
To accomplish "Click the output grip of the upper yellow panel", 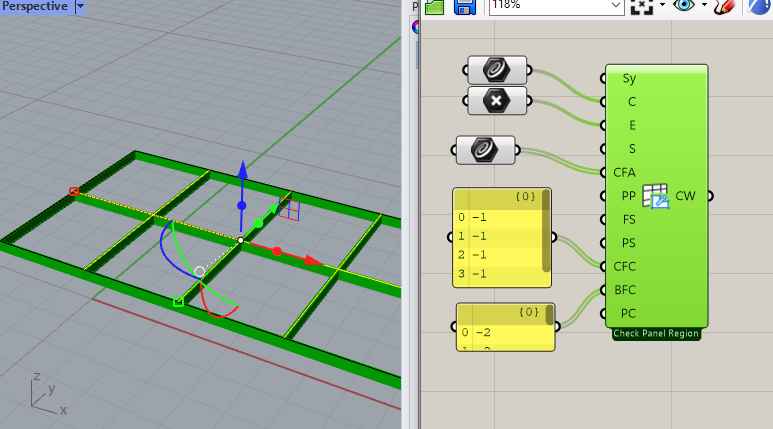I will point(553,237).
